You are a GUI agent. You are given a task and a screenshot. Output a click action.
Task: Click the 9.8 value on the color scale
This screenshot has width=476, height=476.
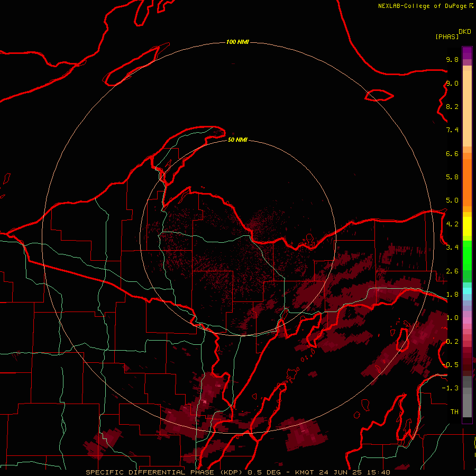click(x=452, y=59)
